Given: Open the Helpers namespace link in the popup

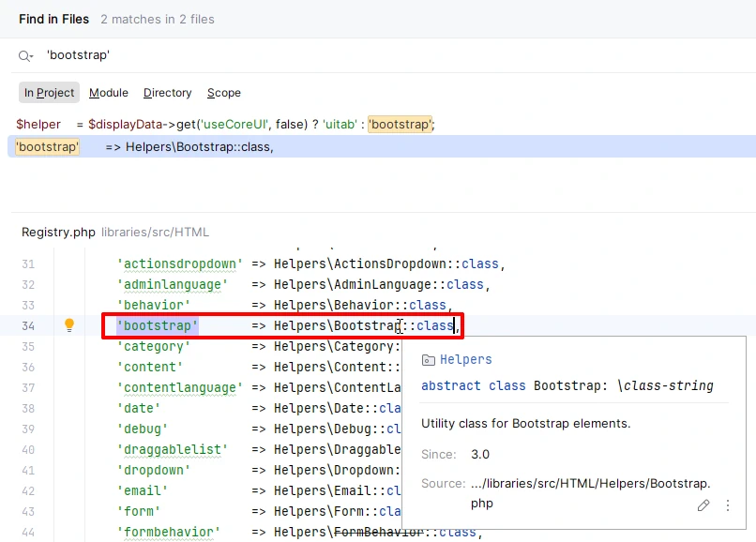Looking at the screenshot, I should 465,359.
